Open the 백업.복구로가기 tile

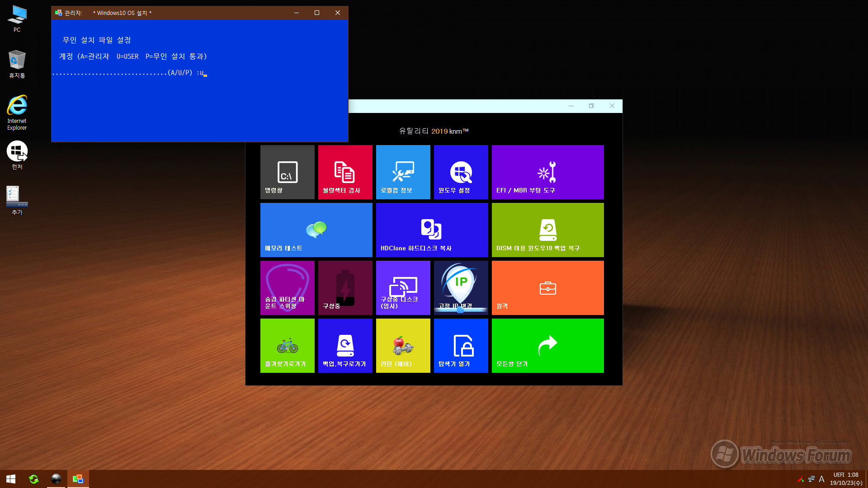coord(345,346)
